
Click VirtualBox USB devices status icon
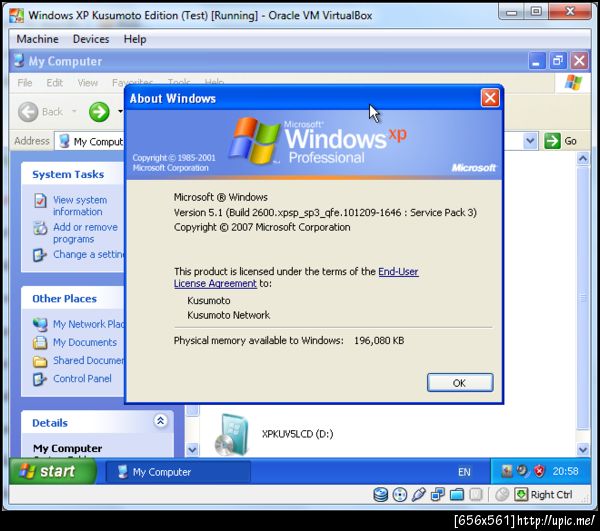click(419, 495)
